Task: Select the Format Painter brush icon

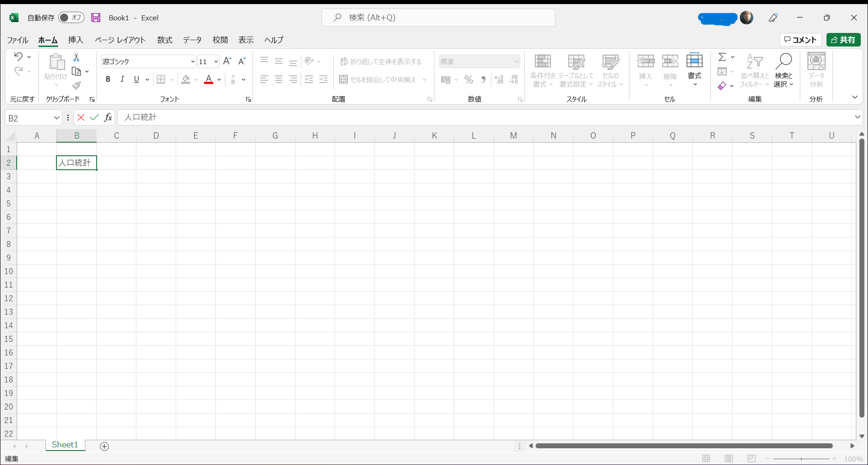Action: [76, 85]
